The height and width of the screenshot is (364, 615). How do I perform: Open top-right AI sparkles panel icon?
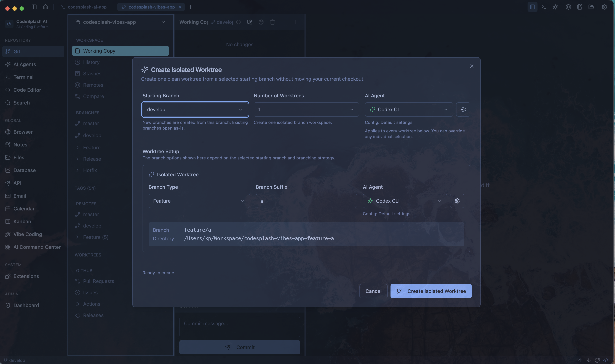tap(555, 7)
